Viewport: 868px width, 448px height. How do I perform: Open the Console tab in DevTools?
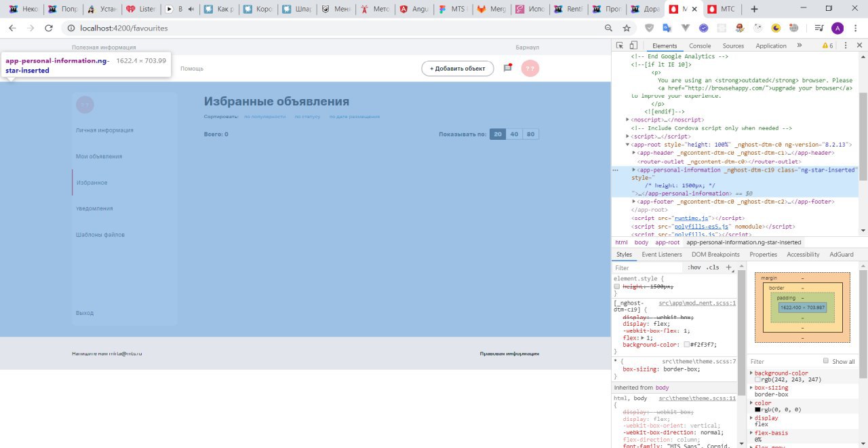[700, 46]
